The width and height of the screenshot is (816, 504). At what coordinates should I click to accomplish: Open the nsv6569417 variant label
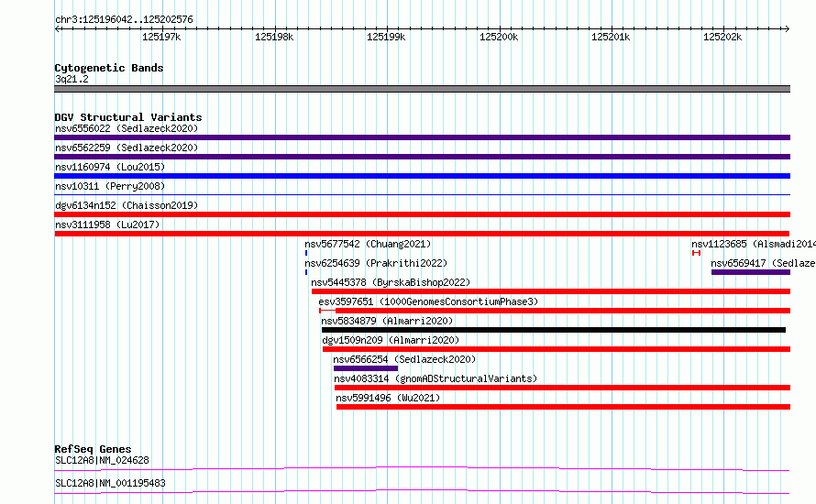pos(764,263)
